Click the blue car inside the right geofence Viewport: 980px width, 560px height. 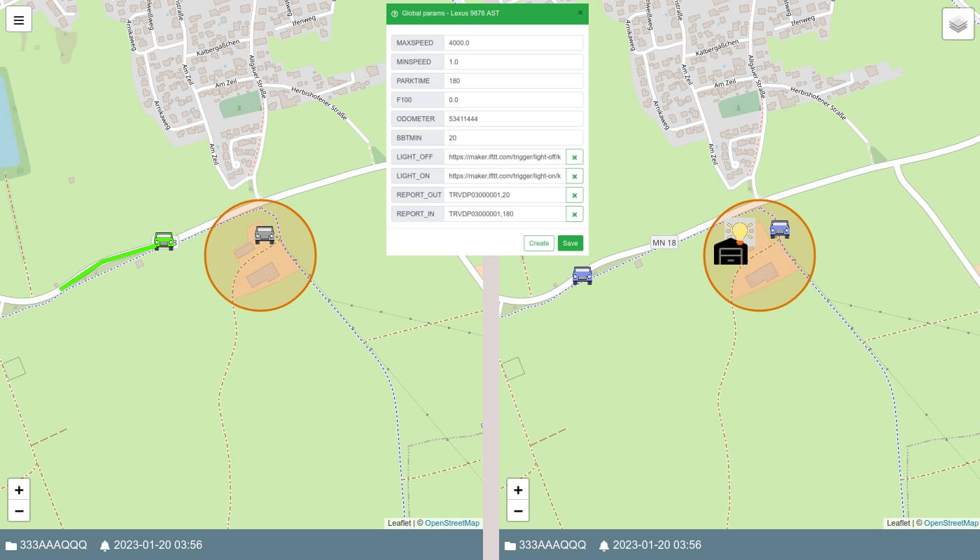(x=780, y=229)
